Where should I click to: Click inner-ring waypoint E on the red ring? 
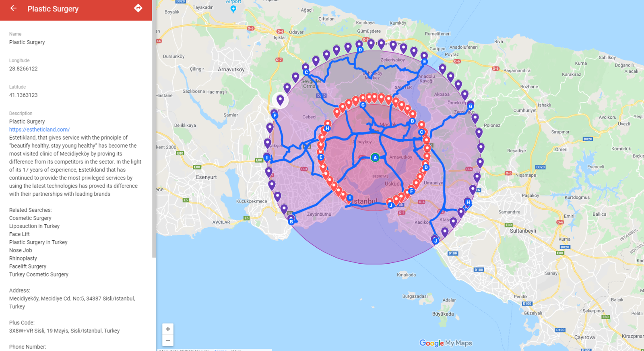point(321,157)
